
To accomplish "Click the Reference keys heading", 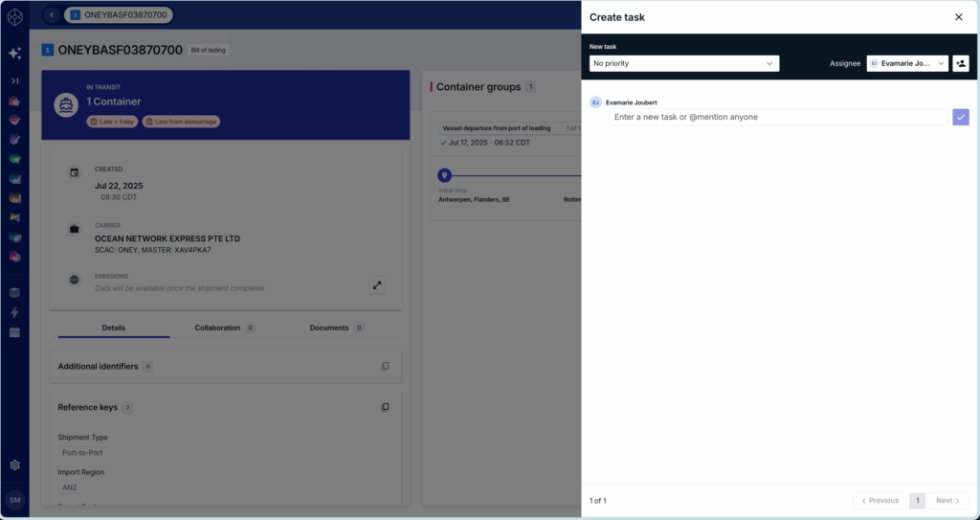I will pyautogui.click(x=87, y=407).
